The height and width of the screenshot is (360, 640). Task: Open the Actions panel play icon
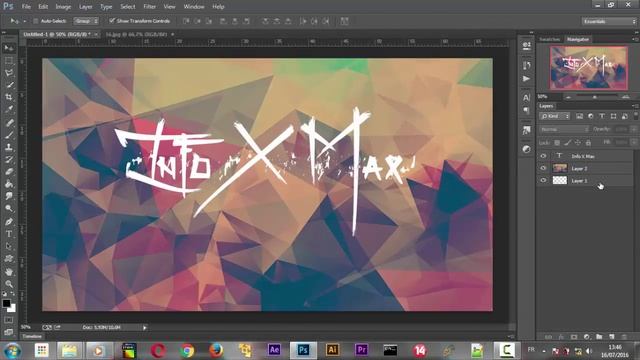pos(526,78)
